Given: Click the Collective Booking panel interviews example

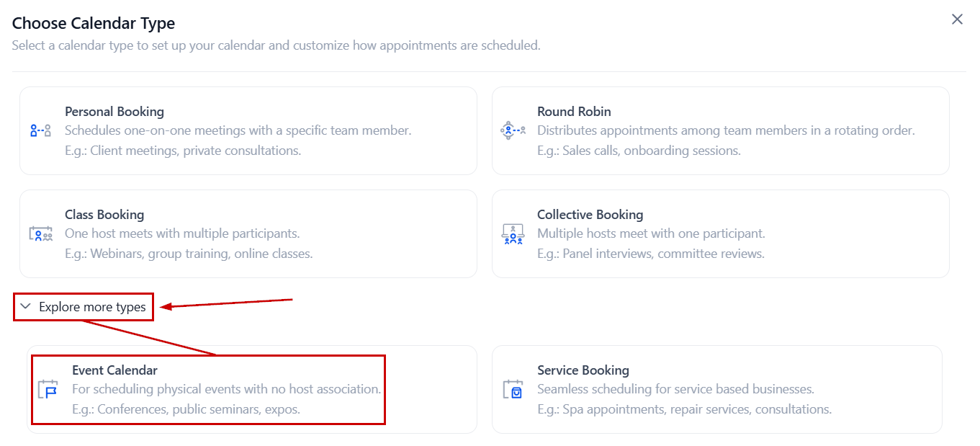Looking at the screenshot, I should [x=651, y=254].
